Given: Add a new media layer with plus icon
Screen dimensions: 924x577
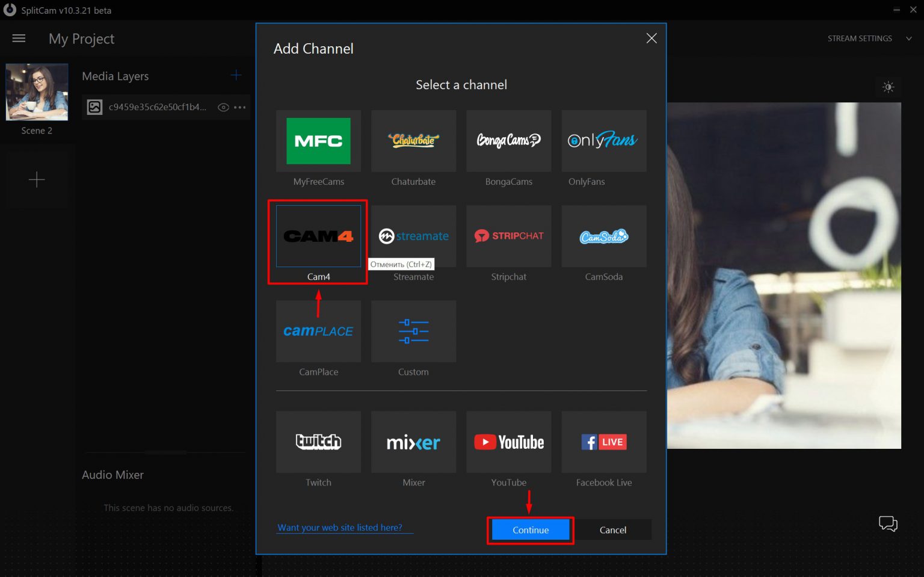Looking at the screenshot, I should [x=236, y=75].
